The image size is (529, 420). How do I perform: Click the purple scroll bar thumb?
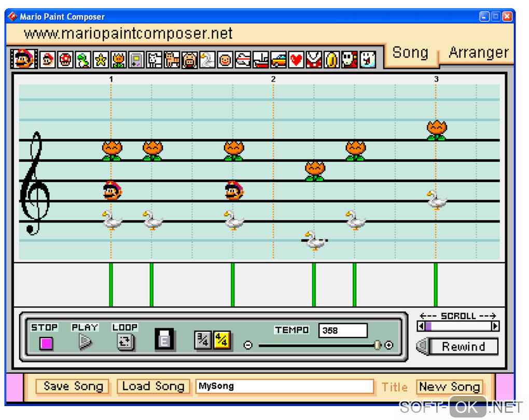[428, 326]
